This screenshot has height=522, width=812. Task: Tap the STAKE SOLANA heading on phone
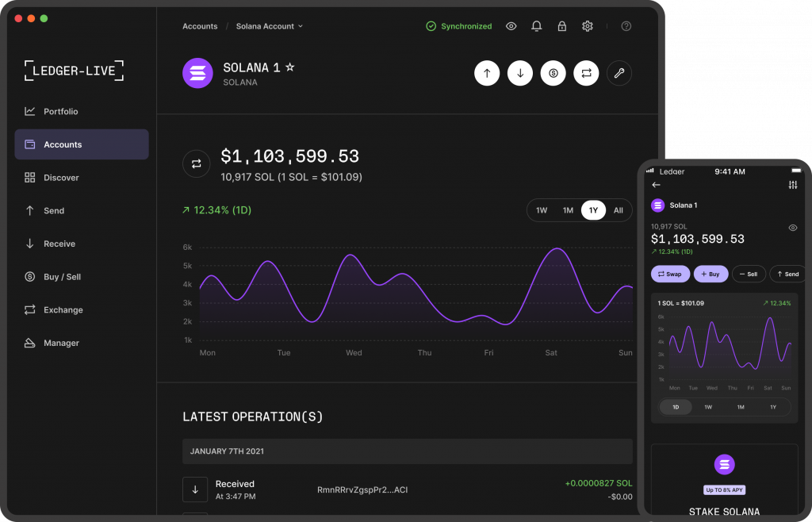(725, 512)
